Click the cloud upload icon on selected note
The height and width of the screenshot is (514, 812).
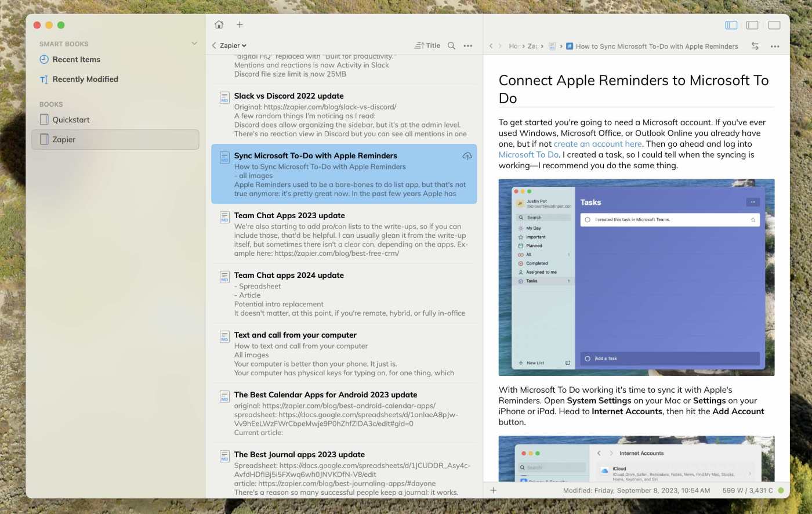click(467, 155)
